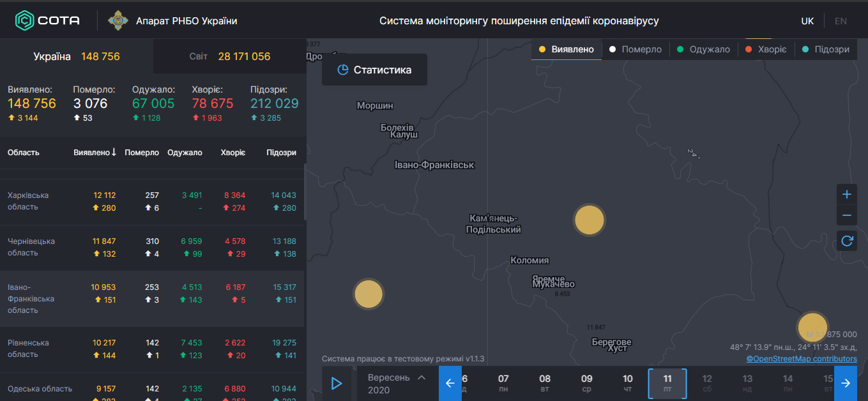This screenshot has height=401, width=868.
Task: Start timeline playback with the play icon
Action: [337, 383]
